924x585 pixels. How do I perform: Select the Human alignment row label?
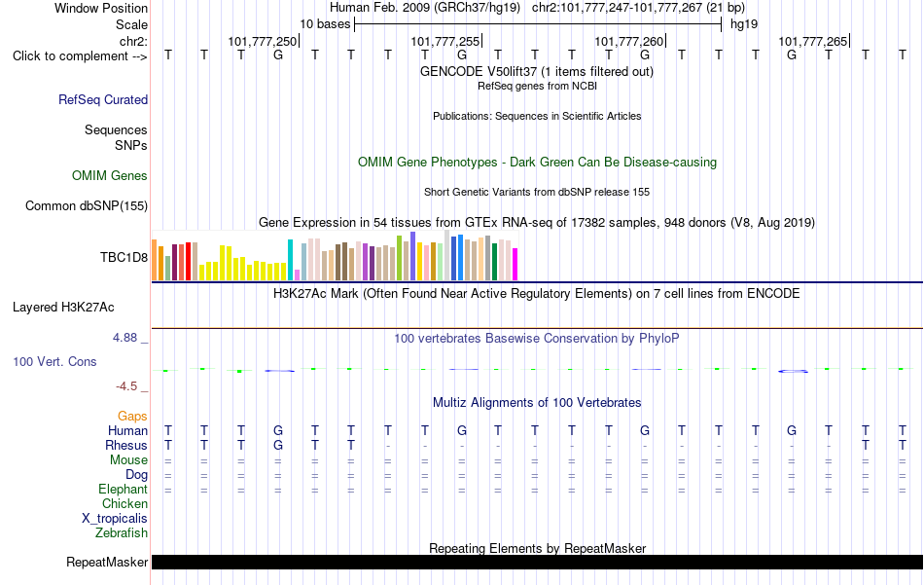[127, 430]
